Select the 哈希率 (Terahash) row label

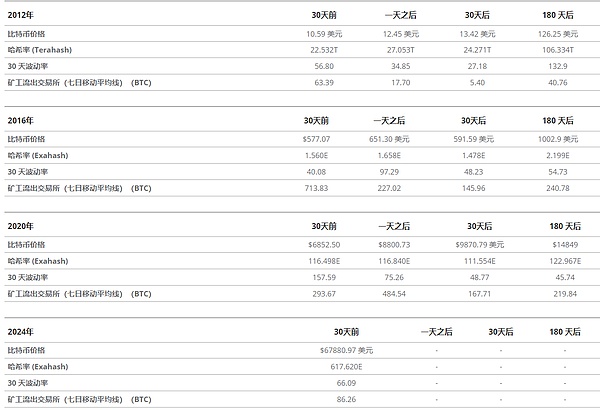click(49, 50)
